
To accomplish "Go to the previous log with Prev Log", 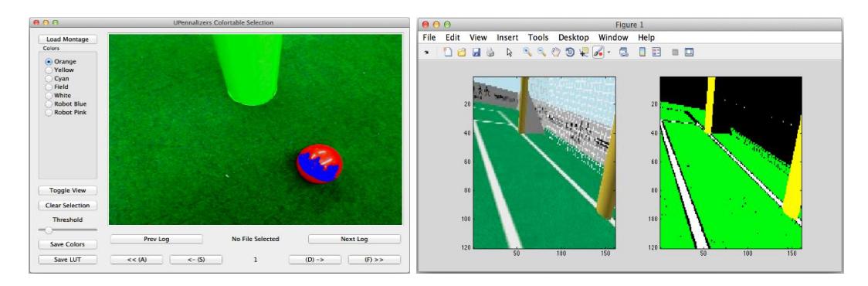I will (157, 239).
